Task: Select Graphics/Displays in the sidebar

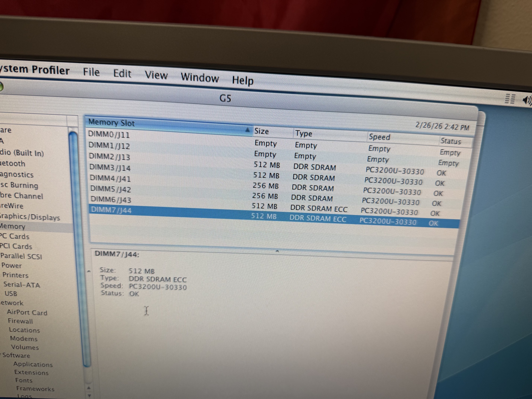Action: click(x=30, y=217)
